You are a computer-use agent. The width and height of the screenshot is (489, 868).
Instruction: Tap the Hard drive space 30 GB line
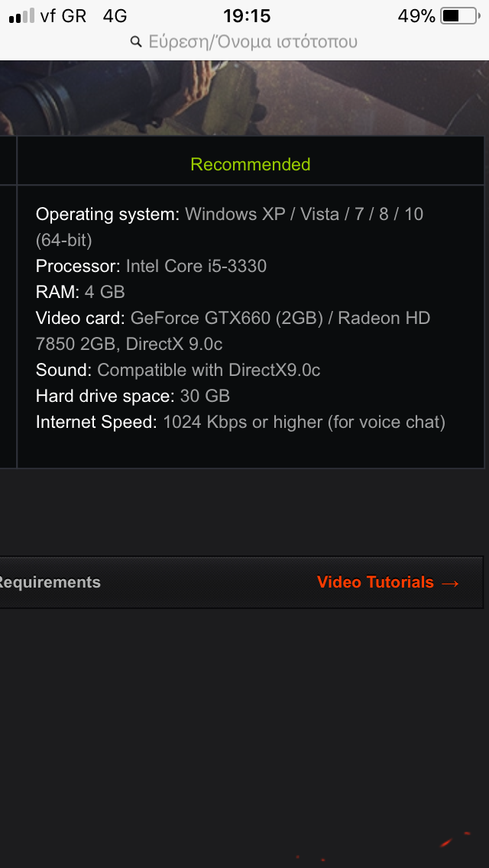(133, 396)
